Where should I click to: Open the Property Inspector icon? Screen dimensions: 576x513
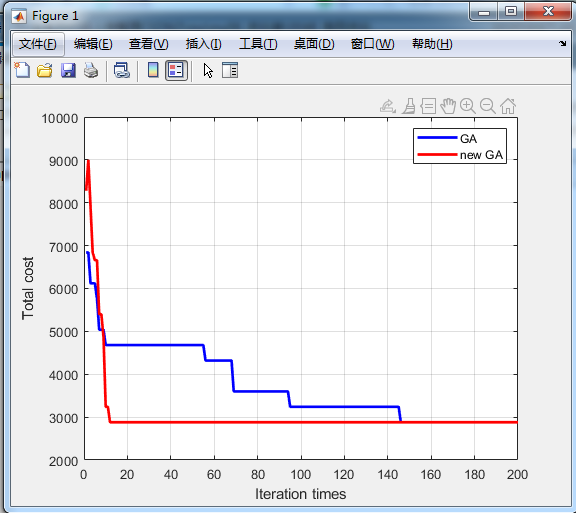point(230,70)
